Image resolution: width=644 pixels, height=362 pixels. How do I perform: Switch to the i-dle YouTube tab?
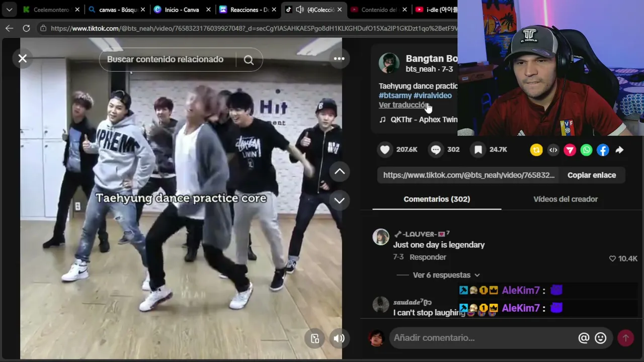[436, 10]
